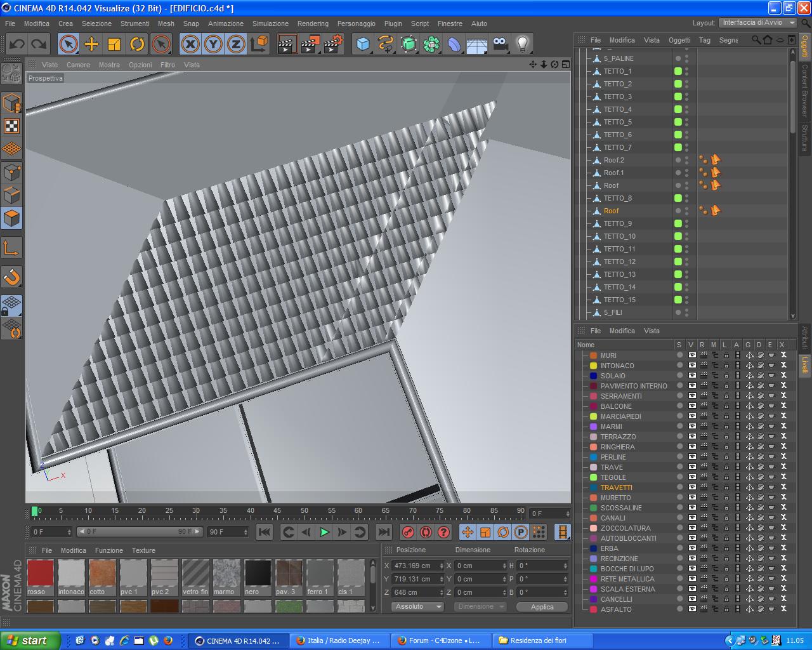Go to start of animation
The image size is (812, 650).
[x=265, y=532]
